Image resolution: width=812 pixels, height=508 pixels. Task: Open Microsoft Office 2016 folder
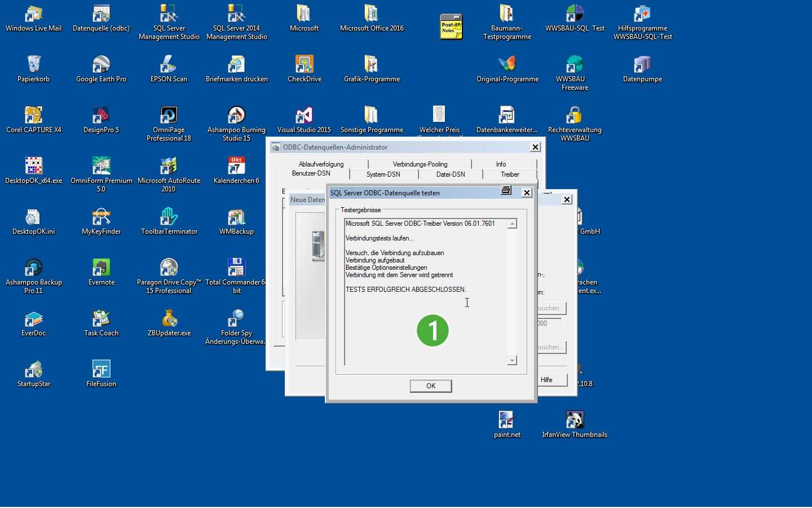(372, 19)
